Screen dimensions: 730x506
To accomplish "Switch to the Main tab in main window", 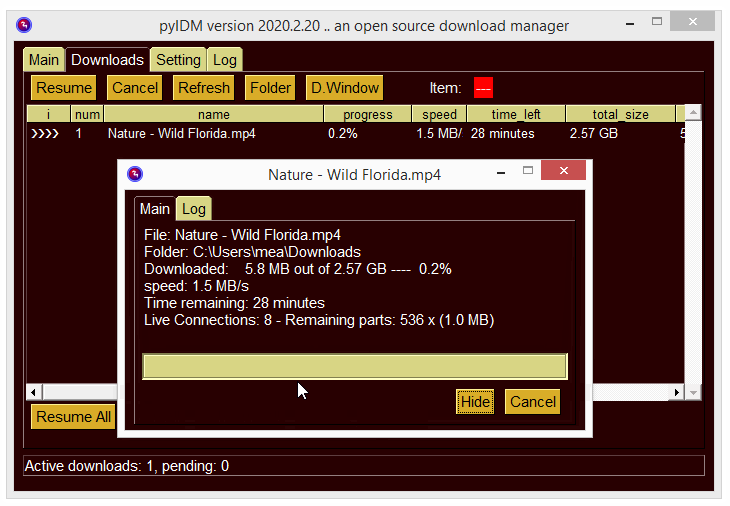I will click(43, 60).
